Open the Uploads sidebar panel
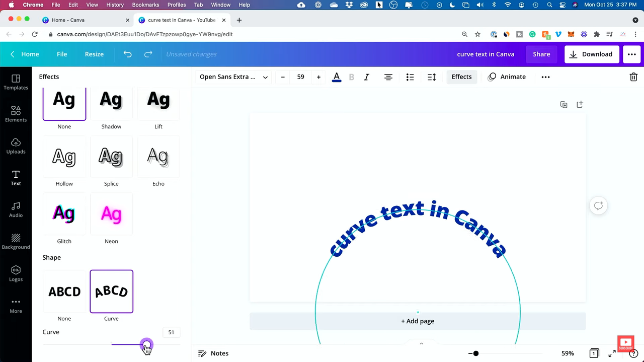644x362 pixels. 16,146
